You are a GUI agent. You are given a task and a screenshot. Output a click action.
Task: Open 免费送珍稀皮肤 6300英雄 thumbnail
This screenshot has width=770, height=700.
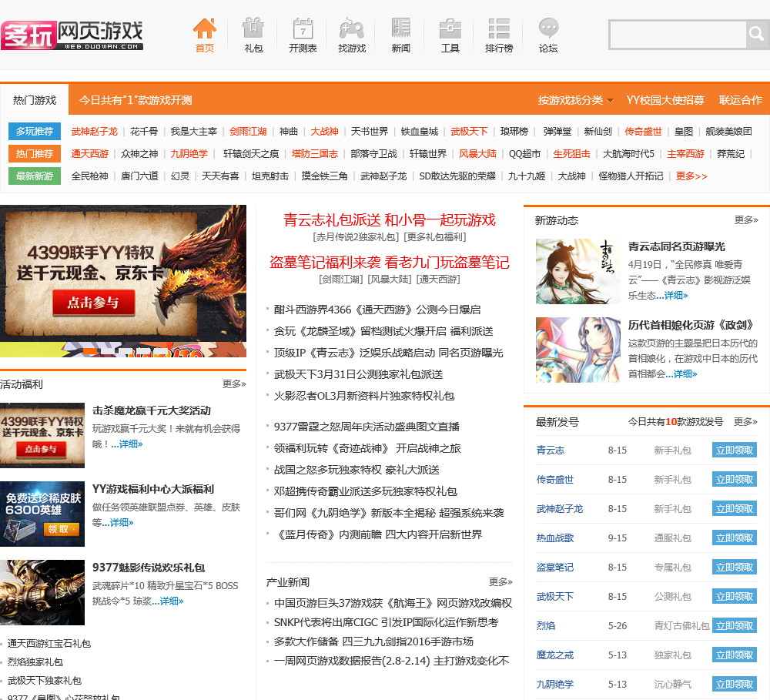coord(42,514)
